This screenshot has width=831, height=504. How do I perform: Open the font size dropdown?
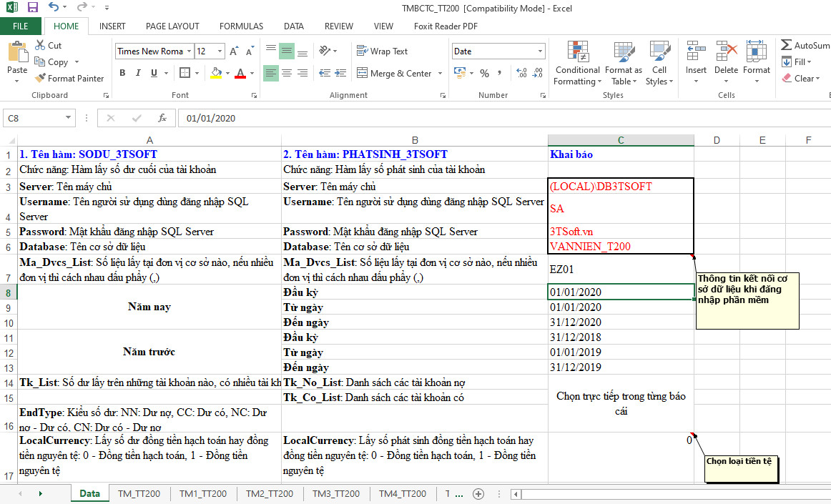(220, 51)
